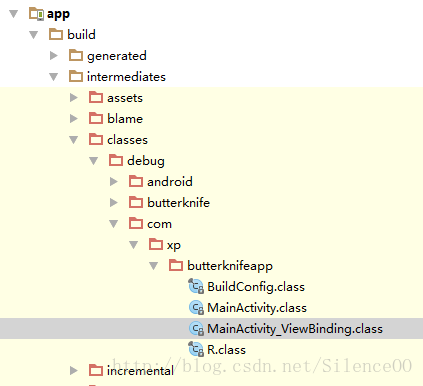
Task: Select the android folder label
Action: pos(170,182)
